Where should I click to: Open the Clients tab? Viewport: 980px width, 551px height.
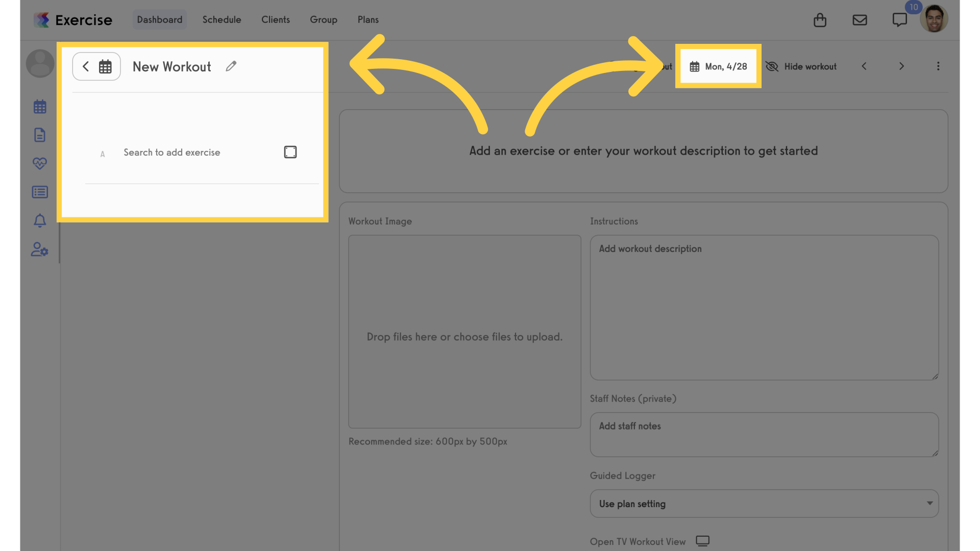(276, 19)
